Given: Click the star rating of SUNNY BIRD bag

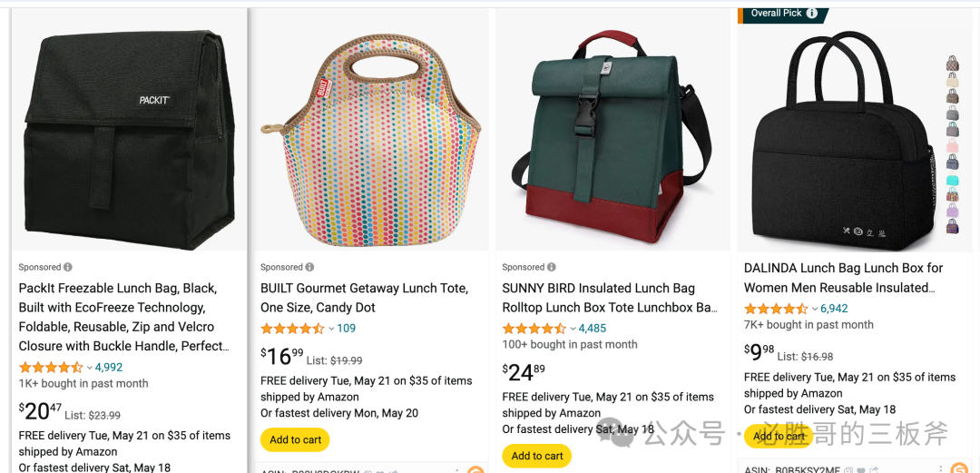Looking at the screenshot, I should pos(534,329).
